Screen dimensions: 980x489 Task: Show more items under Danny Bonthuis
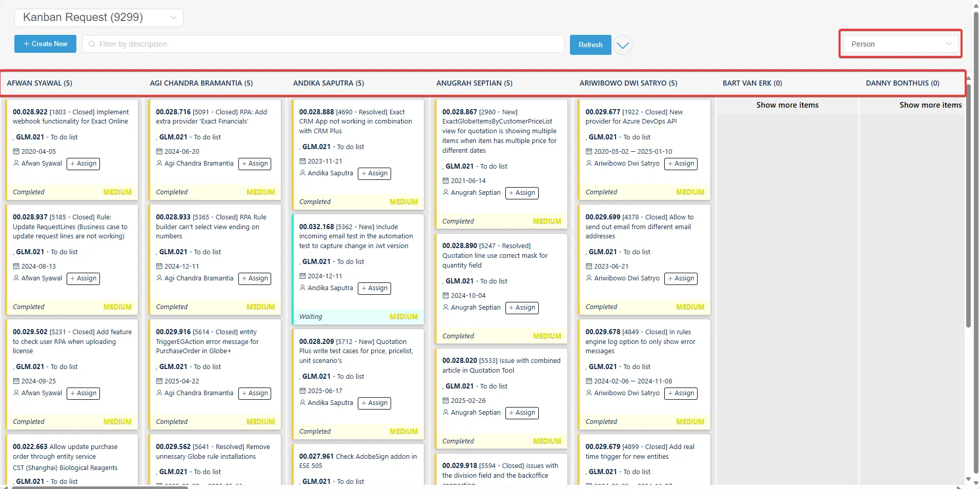(x=930, y=105)
